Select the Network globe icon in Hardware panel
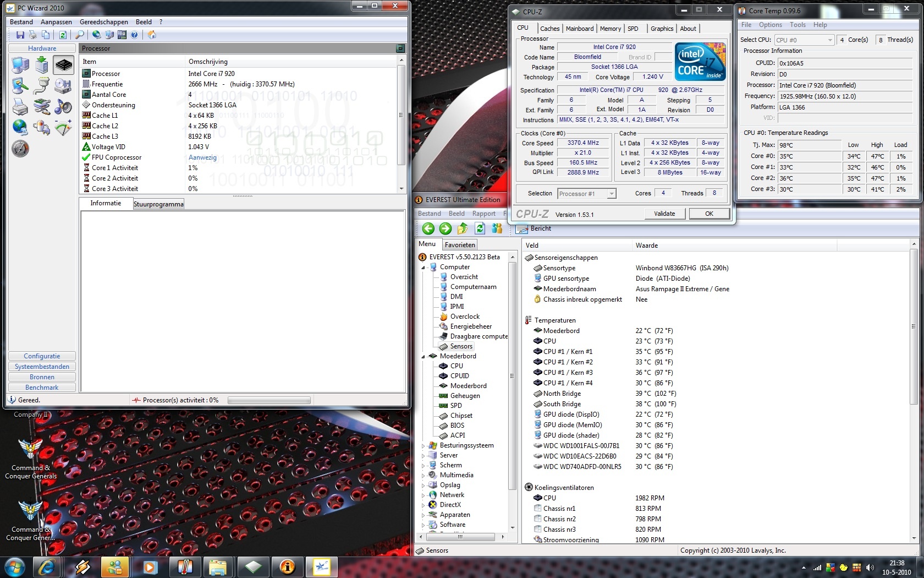 [20, 127]
